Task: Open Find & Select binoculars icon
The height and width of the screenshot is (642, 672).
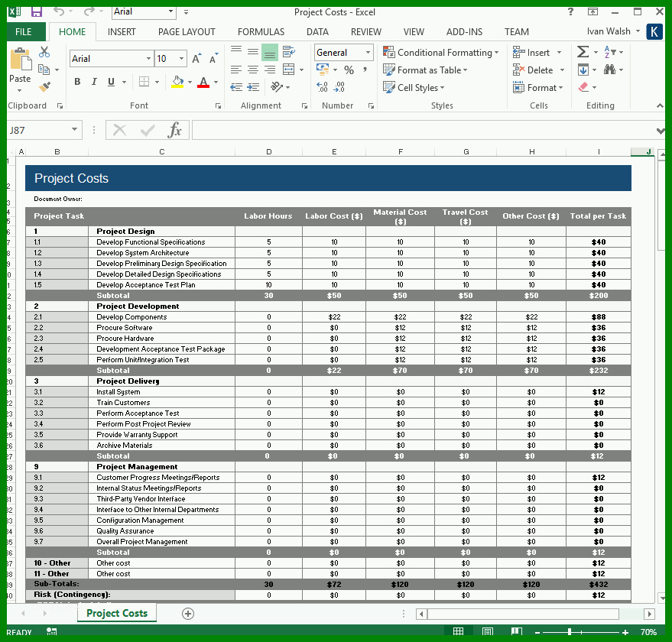Action: coord(609,70)
